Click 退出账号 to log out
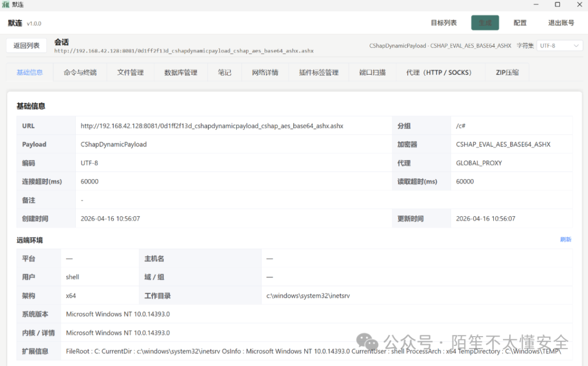 pyautogui.click(x=561, y=23)
